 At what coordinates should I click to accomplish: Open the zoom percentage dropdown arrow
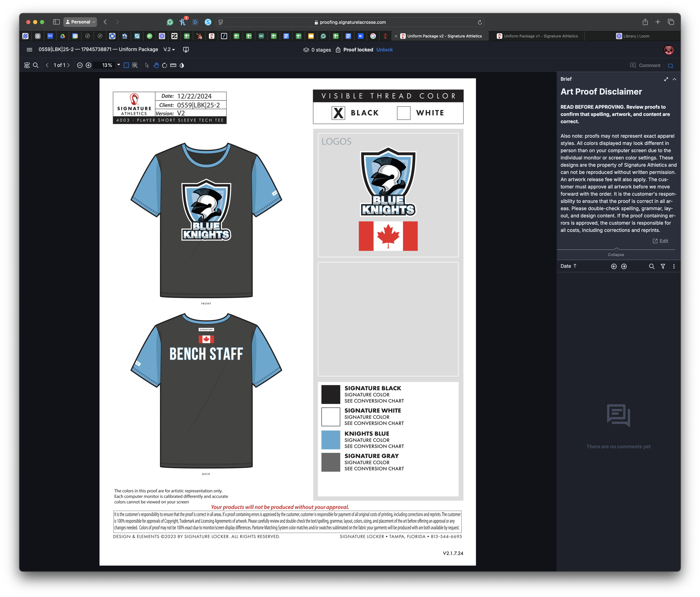[x=119, y=65]
